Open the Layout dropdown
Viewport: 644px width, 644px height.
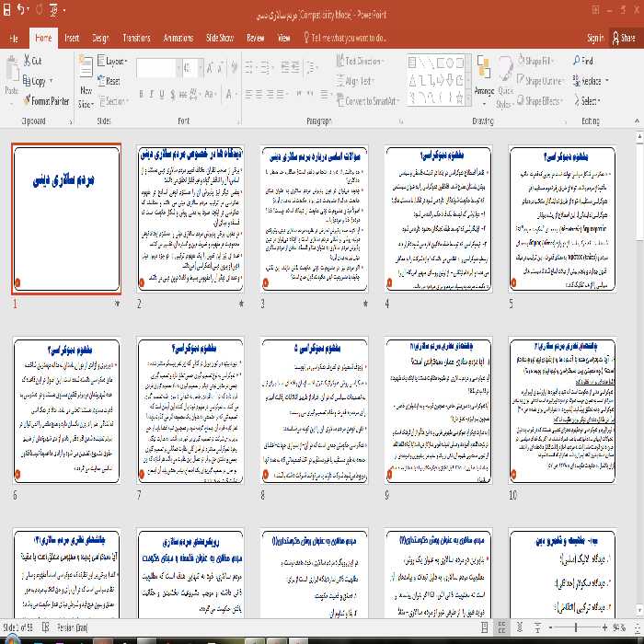click(x=112, y=62)
